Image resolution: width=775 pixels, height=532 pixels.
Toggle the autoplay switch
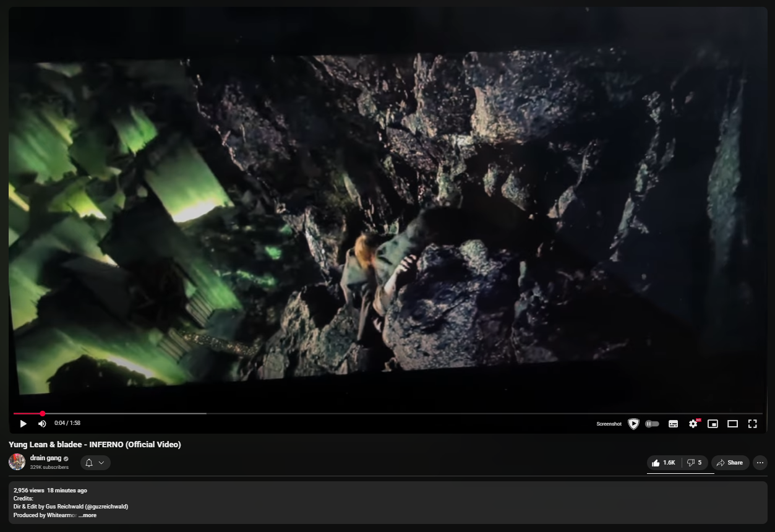point(652,424)
